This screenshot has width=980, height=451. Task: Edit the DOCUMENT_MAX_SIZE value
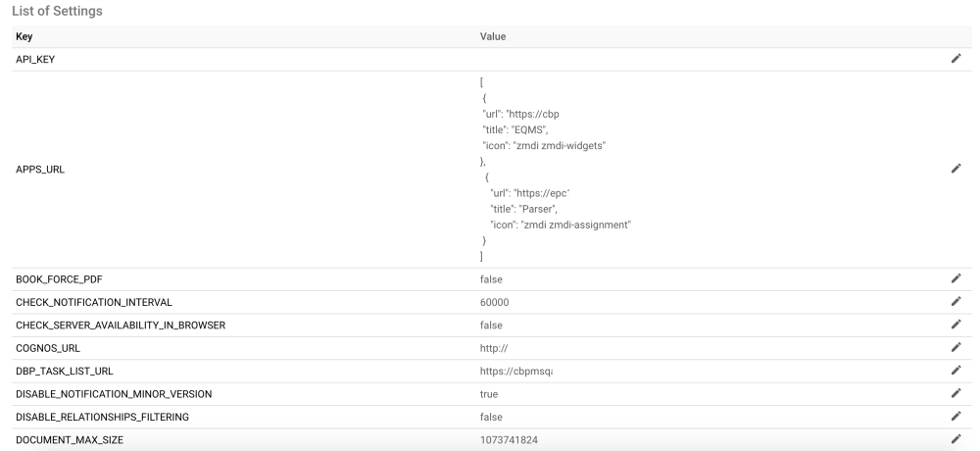pos(955,439)
